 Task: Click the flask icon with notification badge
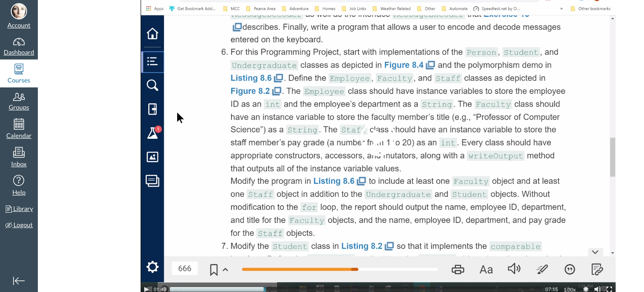[x=152, y=134]
